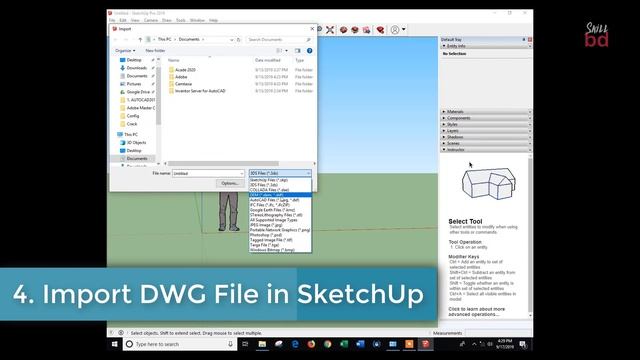The height and width of the screenshot is (360, 640).
Task: Open Excel from the taskbar
Action: click(x=344, y=344)
